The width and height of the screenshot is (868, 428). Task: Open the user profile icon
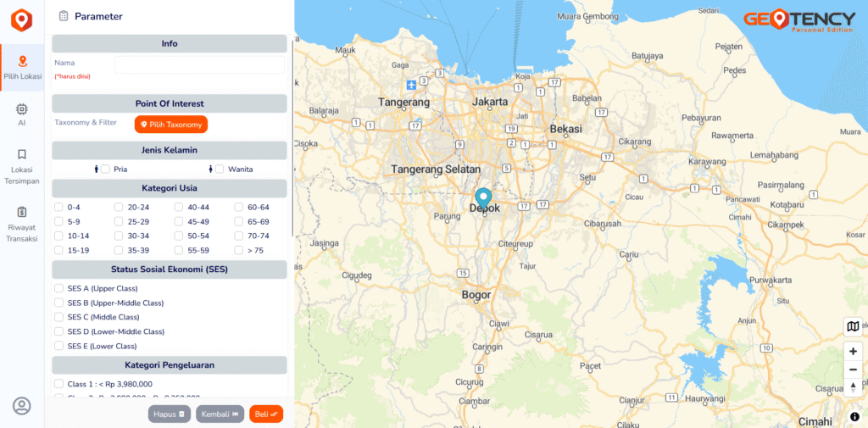[22, 406]
